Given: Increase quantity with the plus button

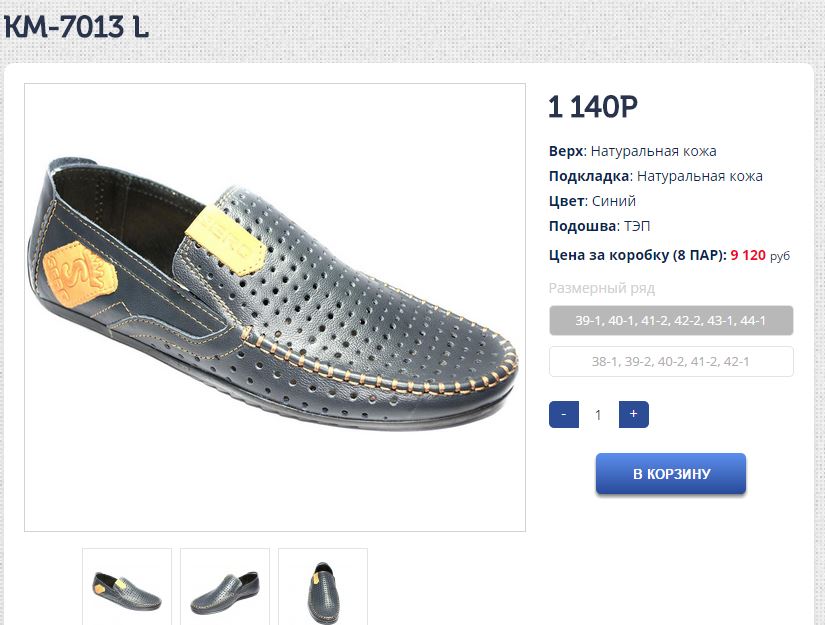Looking at the screenshot, I should (633, 414).
